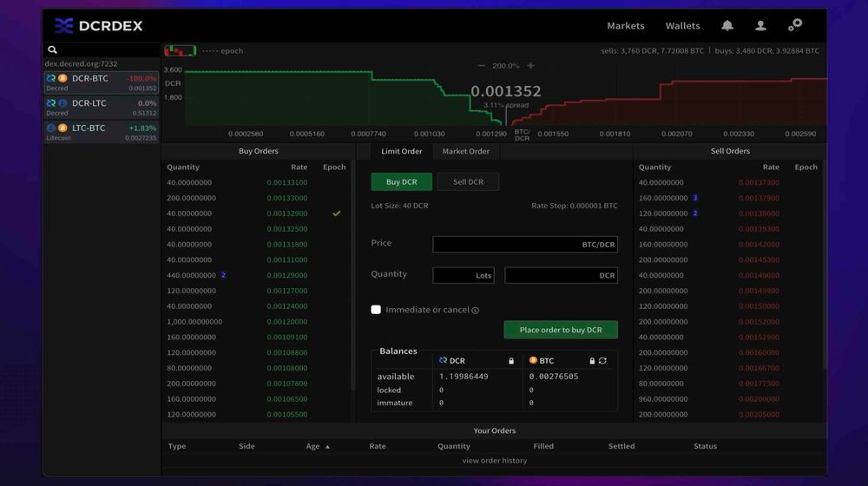868x486 pixels.
Task: Select sell order at rate 0.00137300
Action: [728, 182]
